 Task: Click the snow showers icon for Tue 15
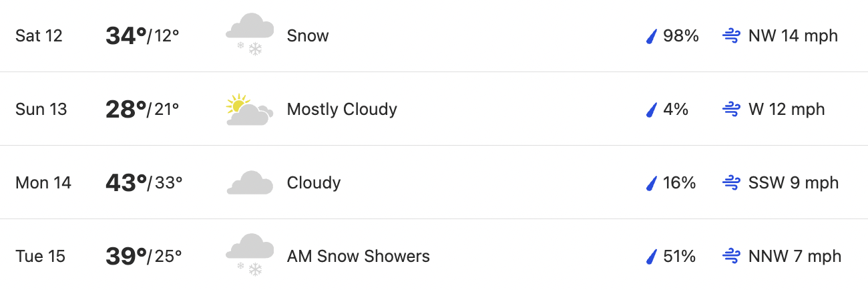(250, 255)
